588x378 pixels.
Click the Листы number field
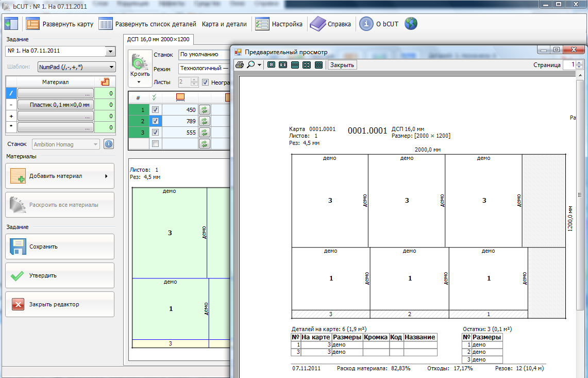(184, 82)
